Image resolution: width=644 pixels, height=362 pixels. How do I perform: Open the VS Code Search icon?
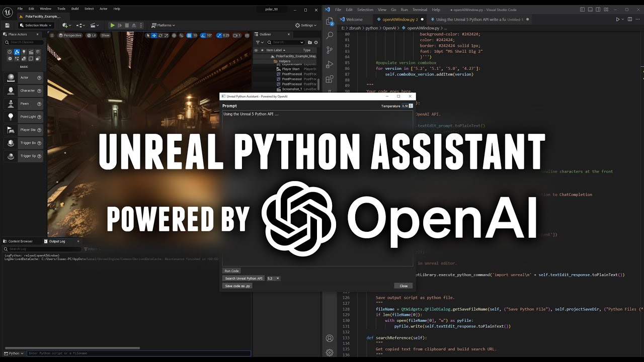point(330,36)
